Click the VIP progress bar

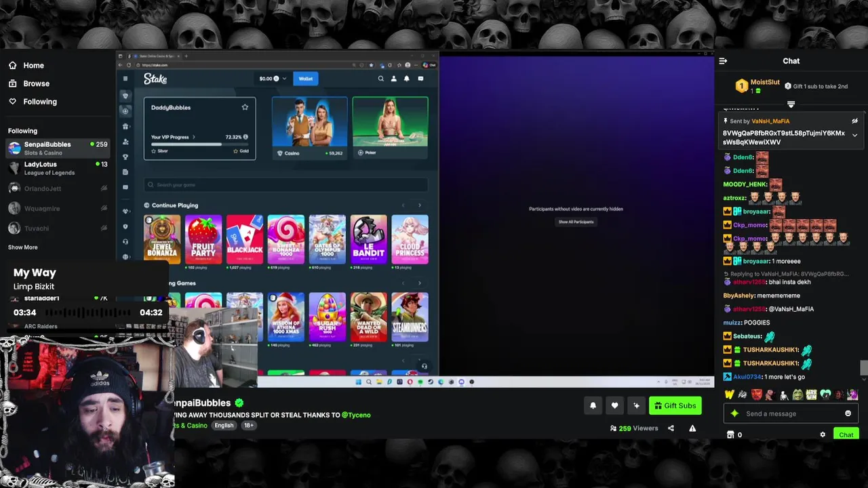click(199, 144)
